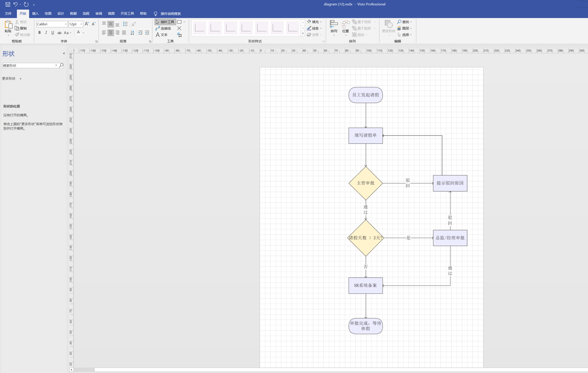588x373 pixels.
Task: Open the font color dropdown arrow
Action: point(83,33)
